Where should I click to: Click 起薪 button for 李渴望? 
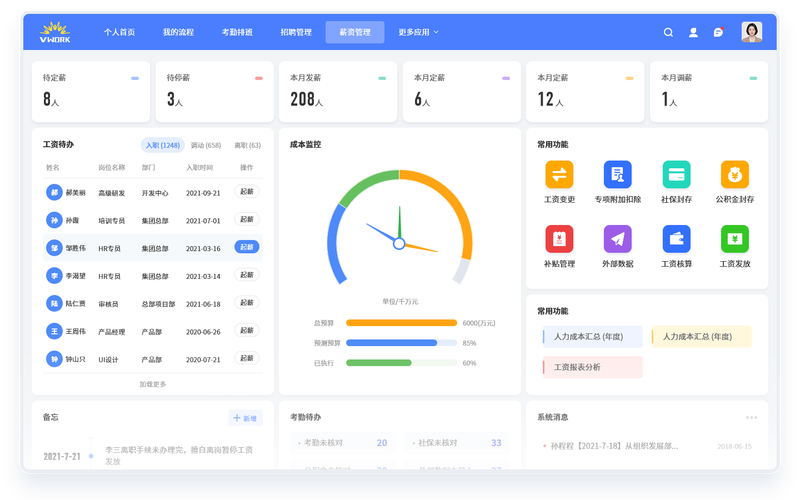coord(247,274)
